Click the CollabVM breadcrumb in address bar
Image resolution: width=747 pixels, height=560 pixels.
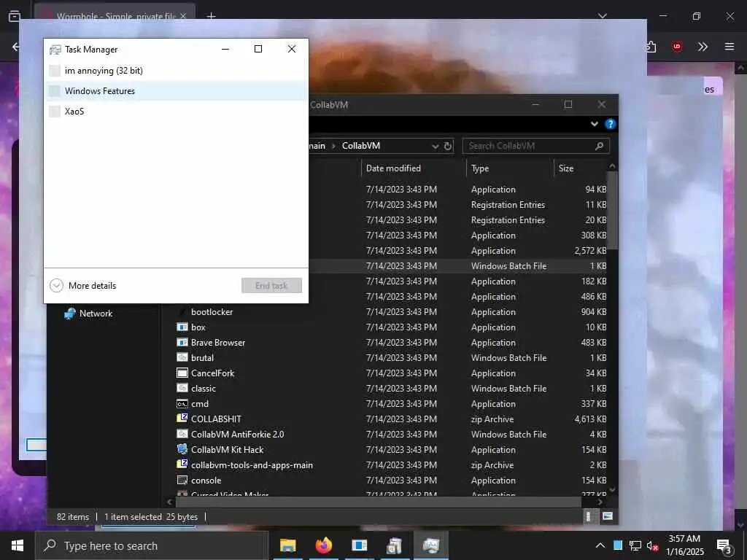point(361,146)
